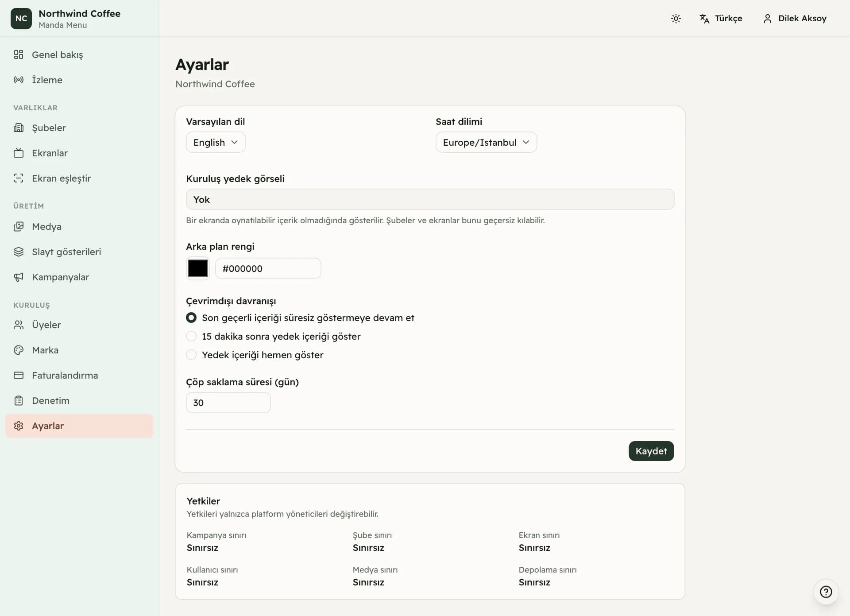Click the Medya images icon
This screenshot has width=850, height=616.
pyautogui.click(x=18, y=226)
